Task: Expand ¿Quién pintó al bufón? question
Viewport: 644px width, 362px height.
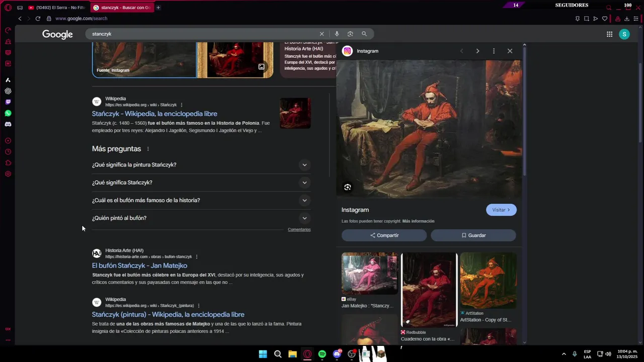Action: tap(201, 218)
